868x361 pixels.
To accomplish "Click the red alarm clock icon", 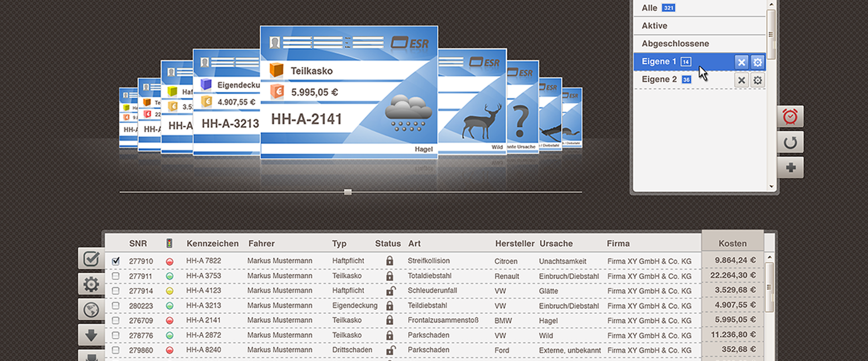I will pyautogui.click(x=790, y=117).
